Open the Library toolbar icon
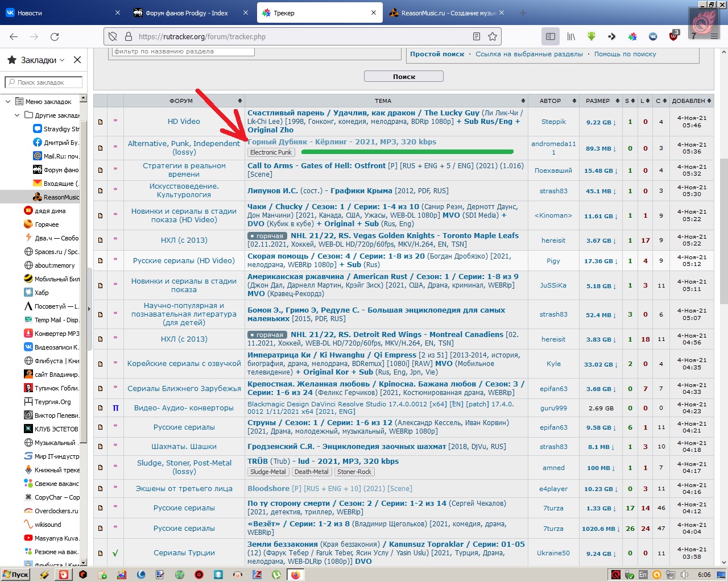728x582 pixels. (x=571, y=36)
